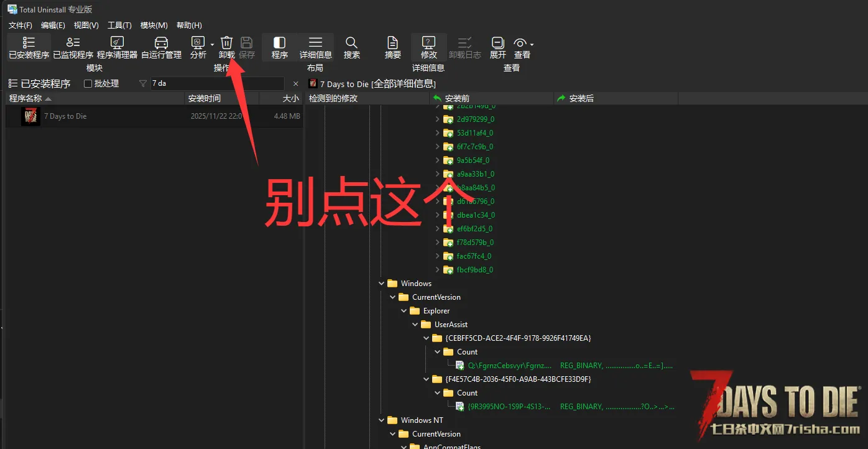868x449 pixels.
Task: Open the 文件(F) menu
Action: click(x=20, y=25)
